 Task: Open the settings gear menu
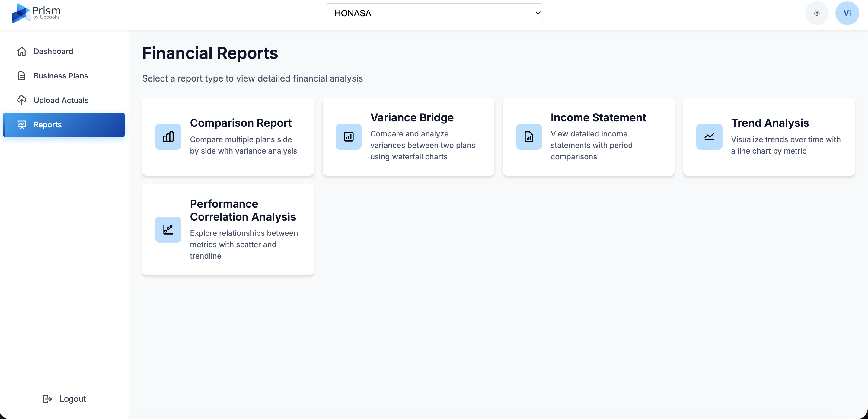coord(816,13)
